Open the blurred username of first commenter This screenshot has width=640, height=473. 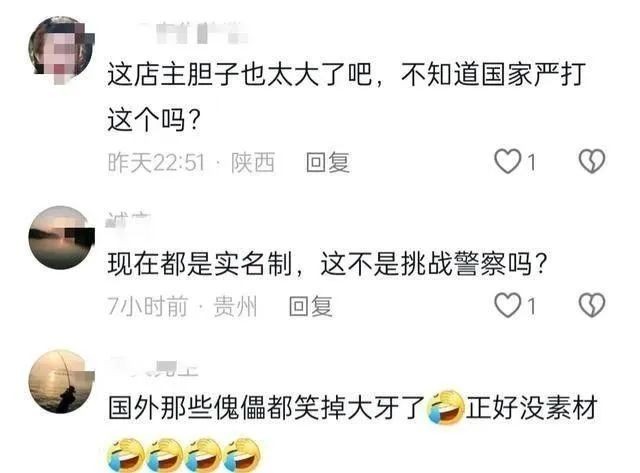[x=192, y=33]
